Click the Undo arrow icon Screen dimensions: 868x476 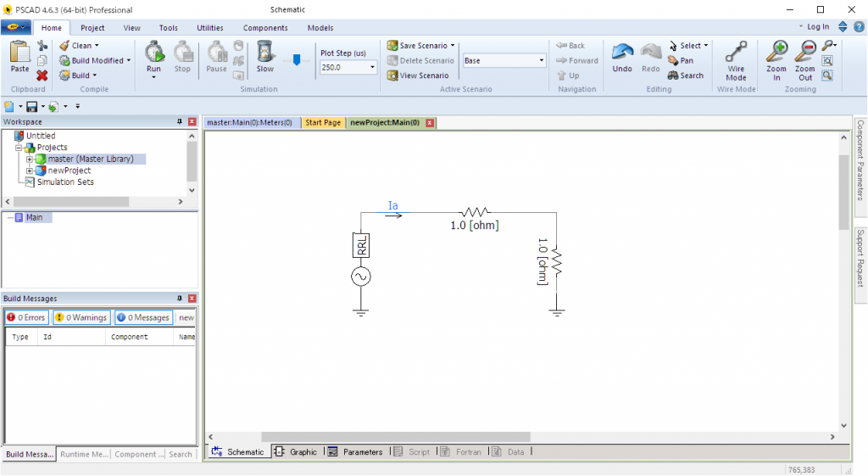coord(622,55)
